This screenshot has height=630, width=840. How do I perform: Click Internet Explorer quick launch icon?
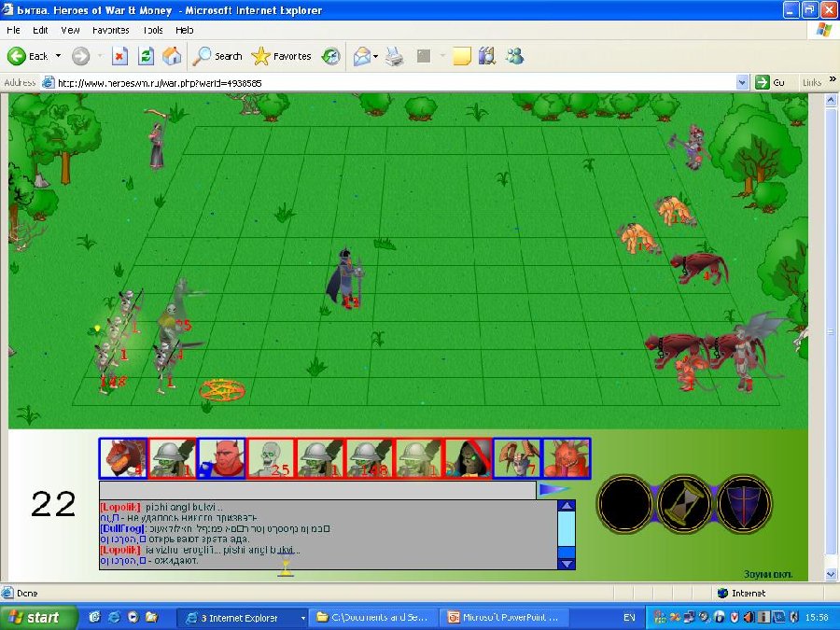click(114, 617)
